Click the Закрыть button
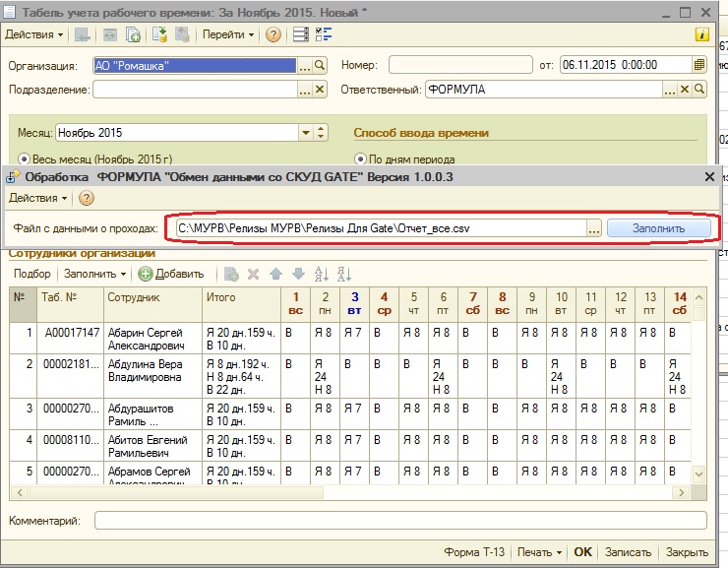Viewport: 728px width, 568px height. (x=687, y=551)
